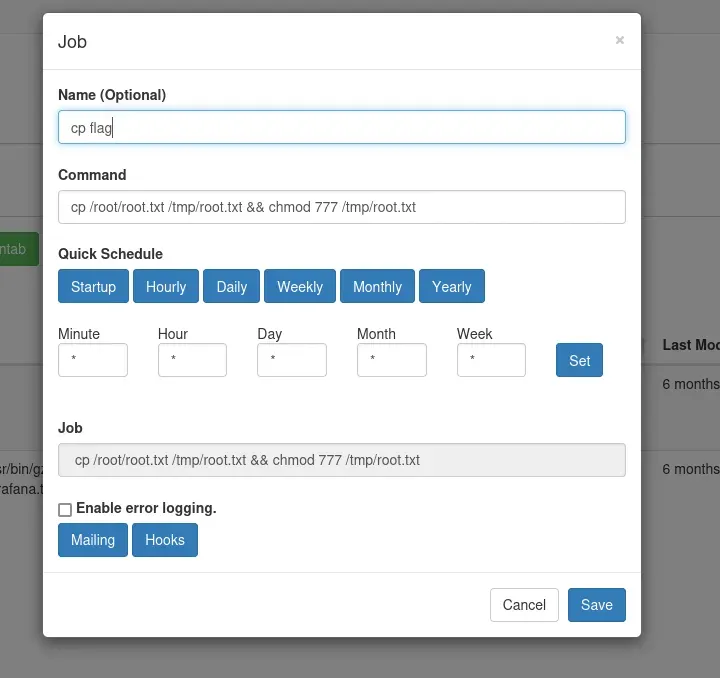Choose the Hourly quick schedule
The image size is (720, 678).
tap(166, 286)
